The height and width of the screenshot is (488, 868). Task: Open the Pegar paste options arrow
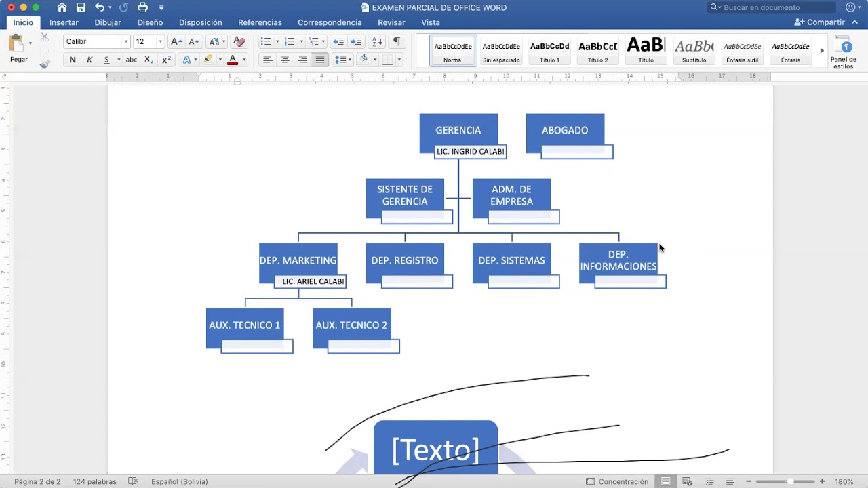[31, 43]
